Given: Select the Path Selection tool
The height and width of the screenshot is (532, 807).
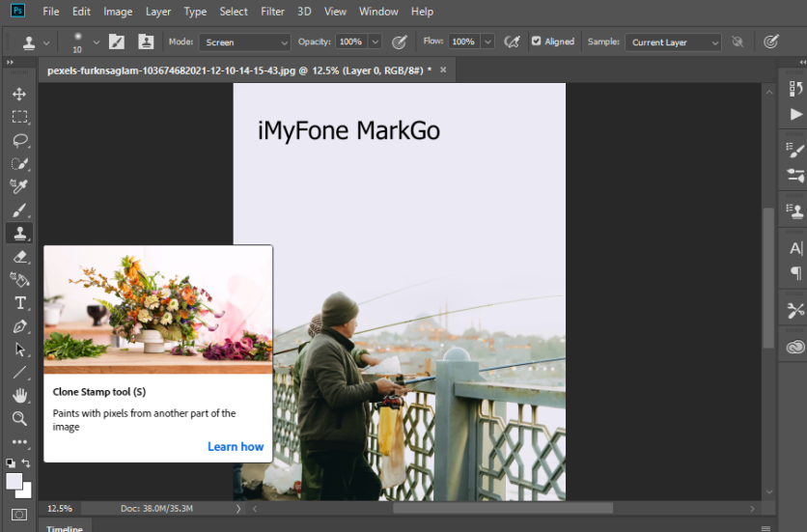Looking at the screenshot, I should (x=19, y=350).
